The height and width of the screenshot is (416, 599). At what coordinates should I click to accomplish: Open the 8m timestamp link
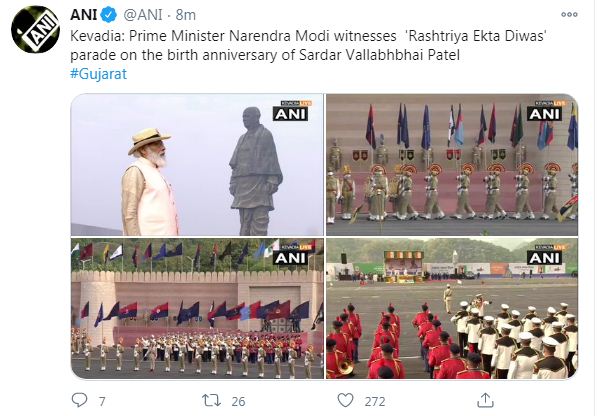tap(186, 15)
